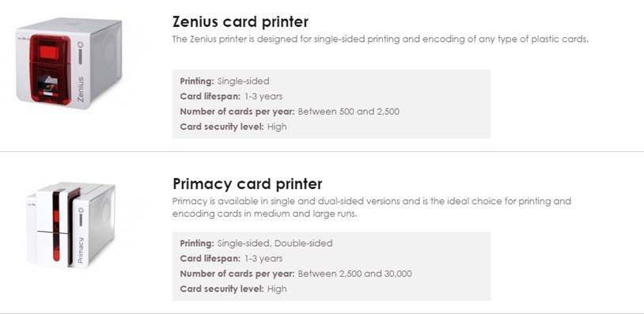Click the Zenius name label on printer side
The image size is (644, 314).
pos(81,89)
